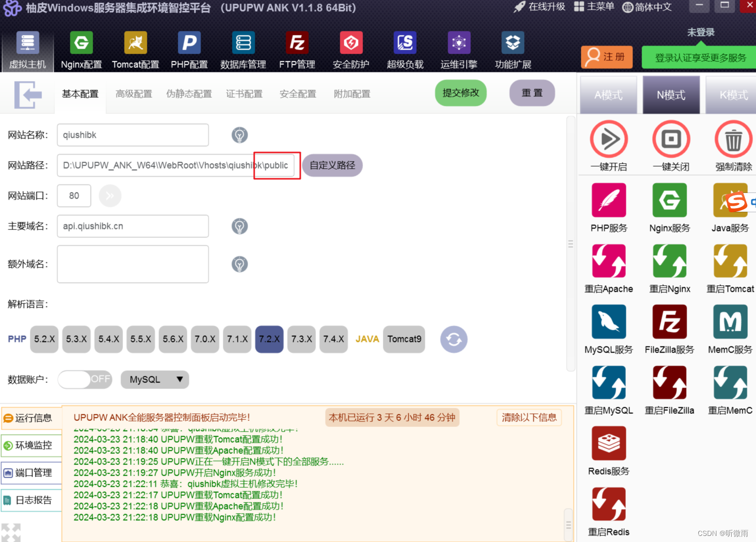
Task: Click the hint bulb beside 网站名称
Action: click(x=240, y=135)
